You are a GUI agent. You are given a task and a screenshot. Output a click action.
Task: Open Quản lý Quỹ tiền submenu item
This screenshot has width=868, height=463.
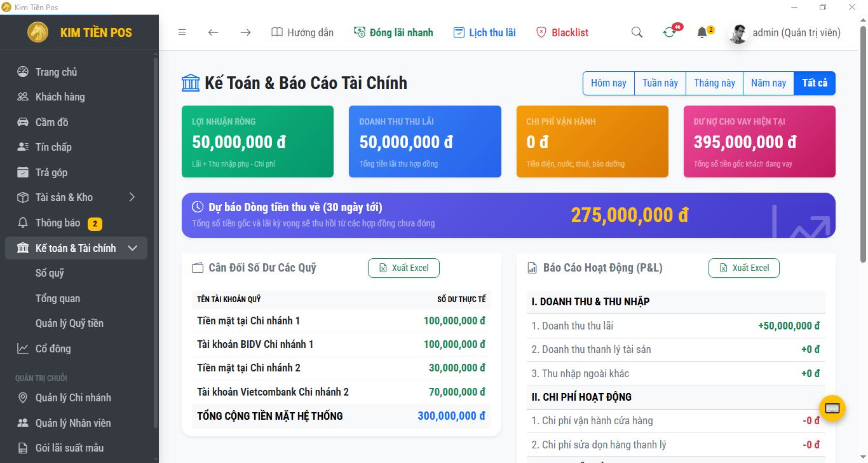tap(69, 323)
